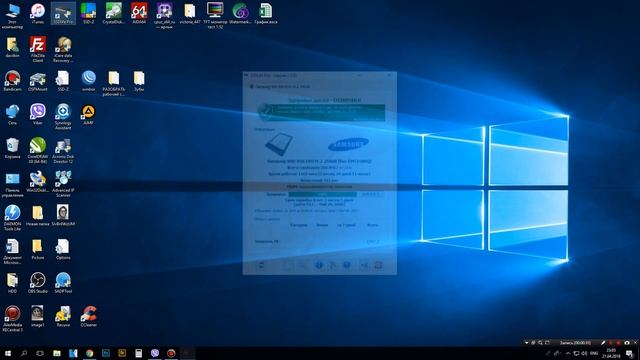Open the HDD folder on desktop
The height and width of the screenshot is (360, 640).
pos(12,283)
